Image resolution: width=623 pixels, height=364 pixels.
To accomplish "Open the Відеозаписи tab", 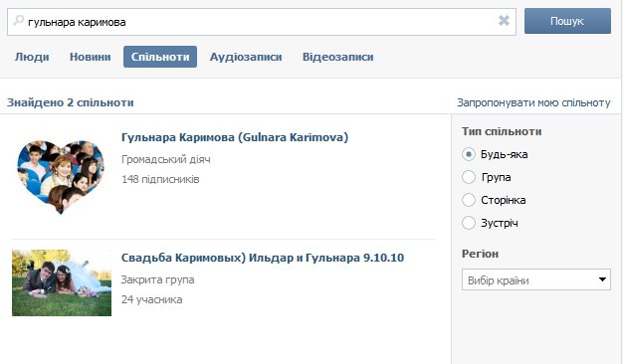I will click(x=338, y=57).
